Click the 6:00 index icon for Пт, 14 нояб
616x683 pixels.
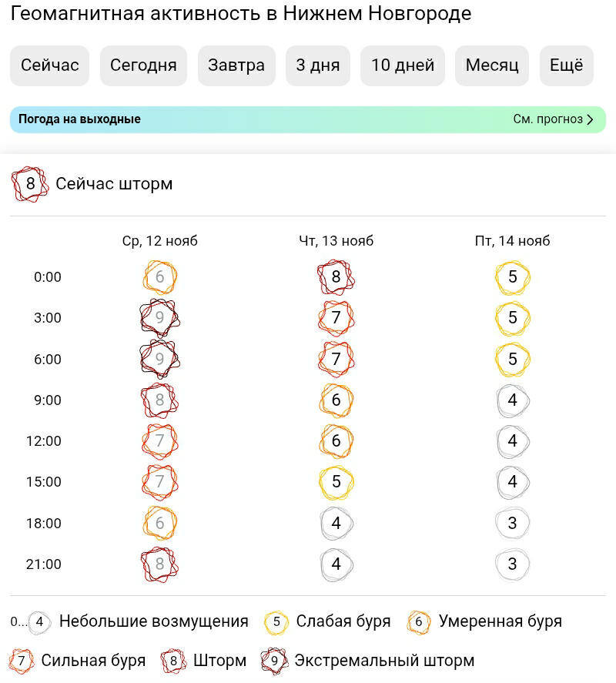click(513, 359)
